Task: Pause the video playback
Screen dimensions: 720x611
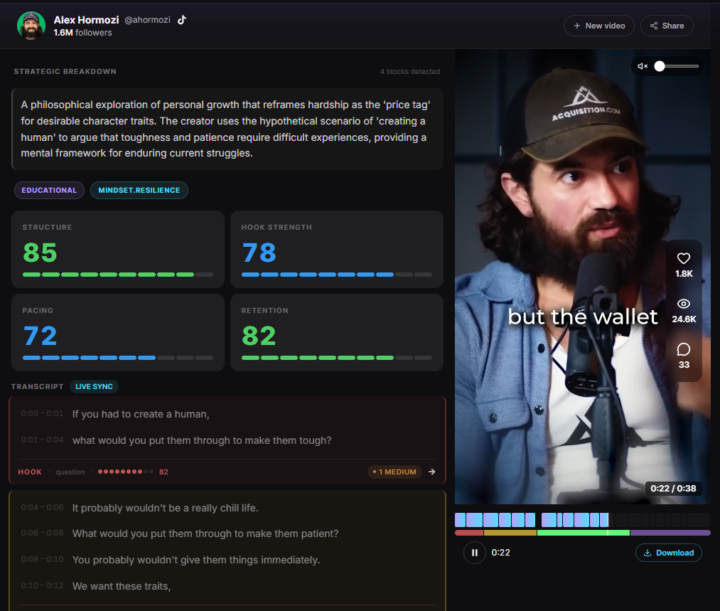Action: click(x=474, y=553)
